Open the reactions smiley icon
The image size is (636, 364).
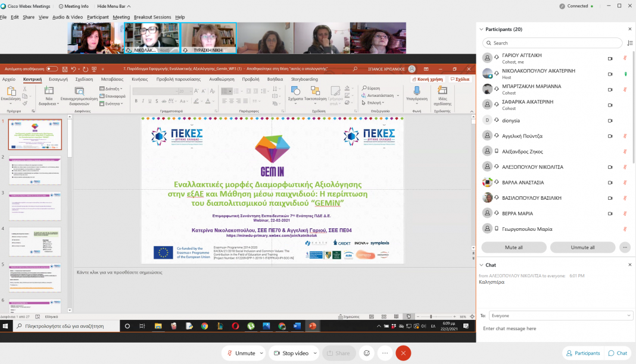[x=367, y=353]
